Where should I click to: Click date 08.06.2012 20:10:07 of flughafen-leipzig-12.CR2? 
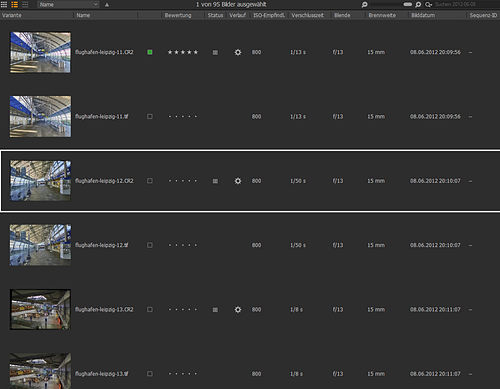435,181
